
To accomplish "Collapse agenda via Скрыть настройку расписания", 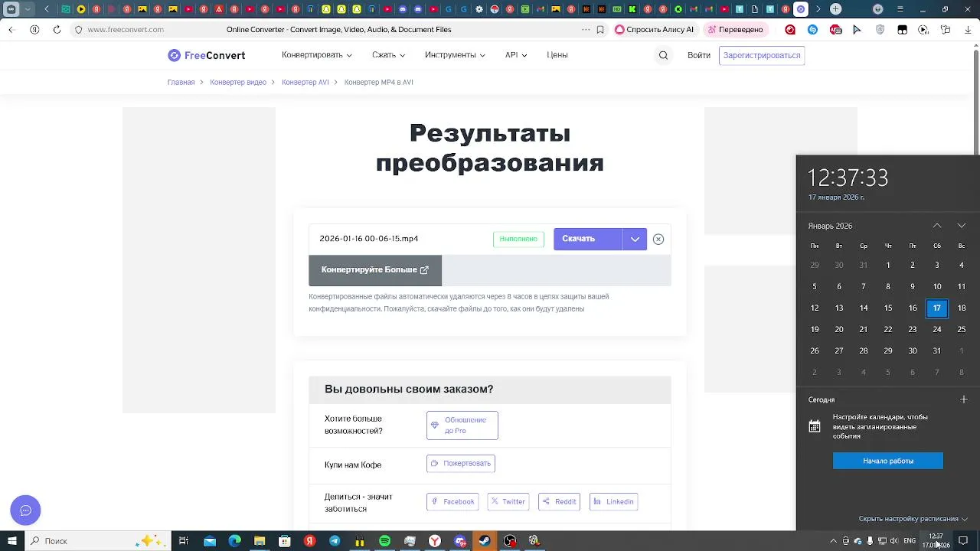I will 913,519.
